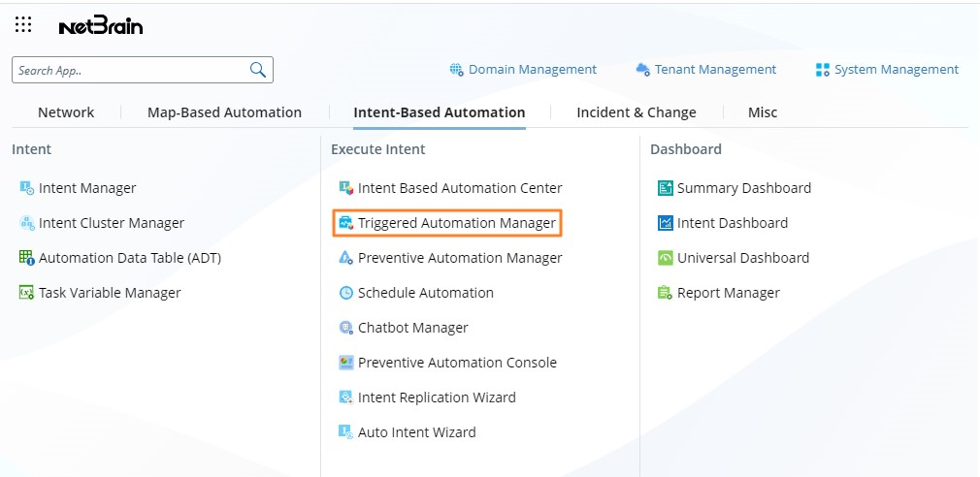The height and width of the screenshot is (477, 980).
Task: Switch to the Map-Based Automation tab
Action: tap(224, 112)
